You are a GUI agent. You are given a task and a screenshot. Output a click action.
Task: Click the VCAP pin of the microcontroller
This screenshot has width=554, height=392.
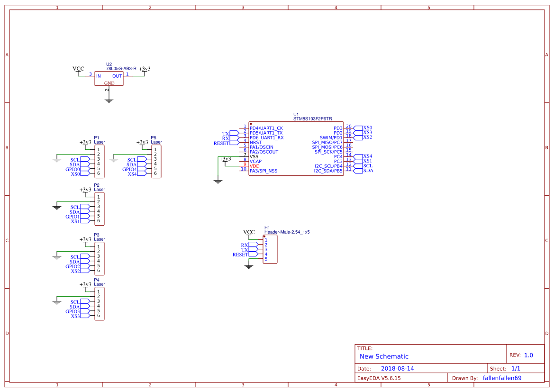coord(256,161)
